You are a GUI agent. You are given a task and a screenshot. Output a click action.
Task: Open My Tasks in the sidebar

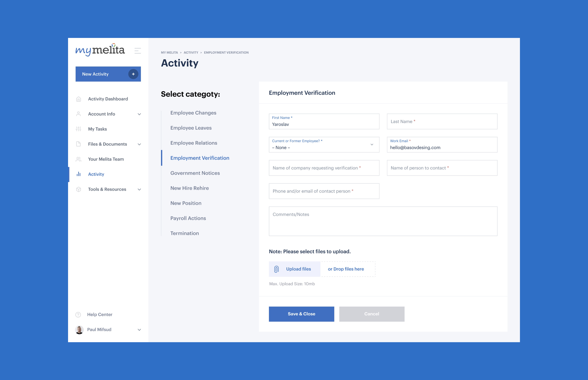[x=97, y=129]
